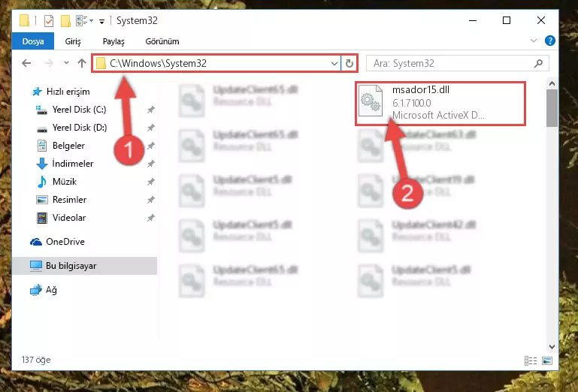
Task: Open İndirmeler folder in sidebar
Action: 65,164
